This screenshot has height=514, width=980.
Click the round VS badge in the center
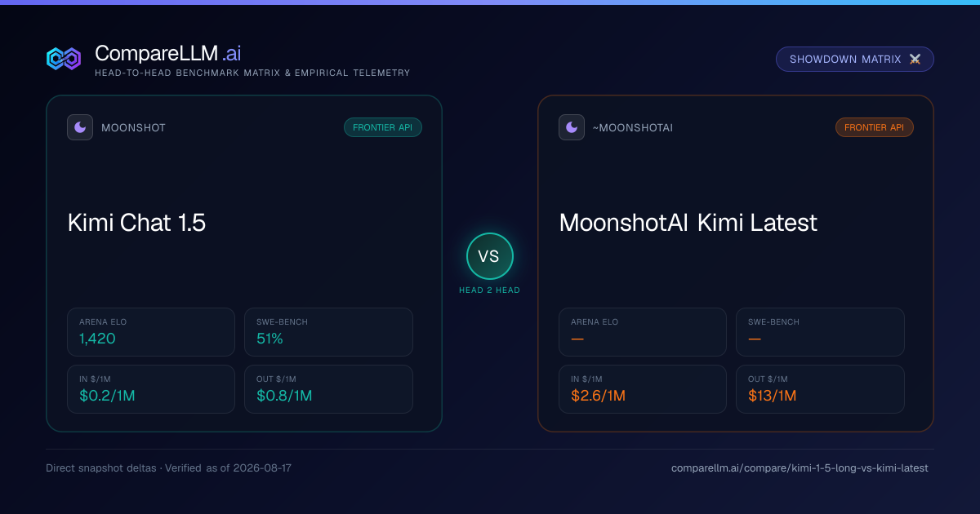pos(489,256)
